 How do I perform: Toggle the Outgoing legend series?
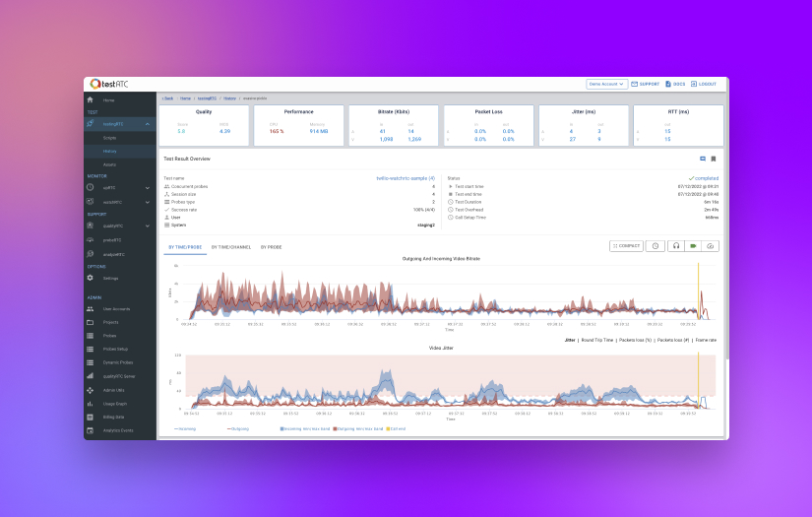click(x=238, y=429)
